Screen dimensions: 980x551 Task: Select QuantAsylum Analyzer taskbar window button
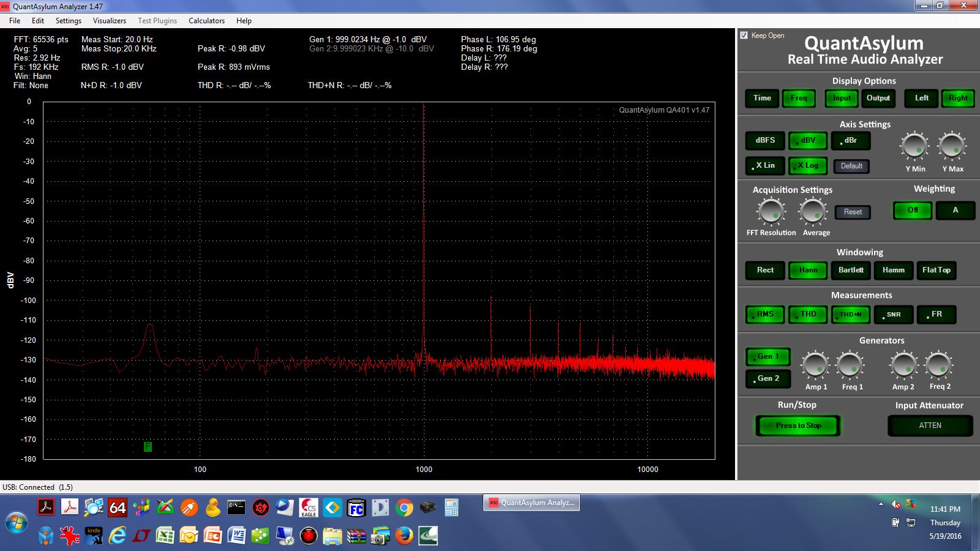pyautogui.click(x=532, y=503)
